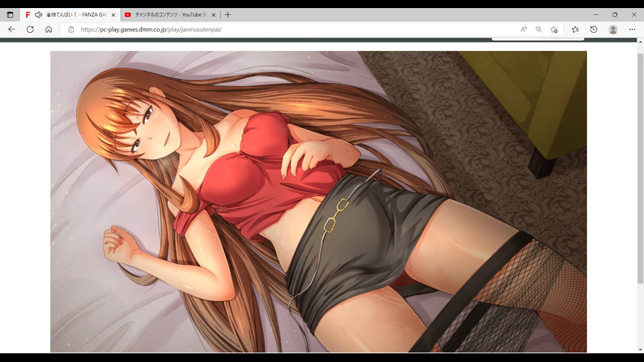Viewport: 644px width, 362px height.
Task: Restore down the browser window
Action: tap(615, 15)
